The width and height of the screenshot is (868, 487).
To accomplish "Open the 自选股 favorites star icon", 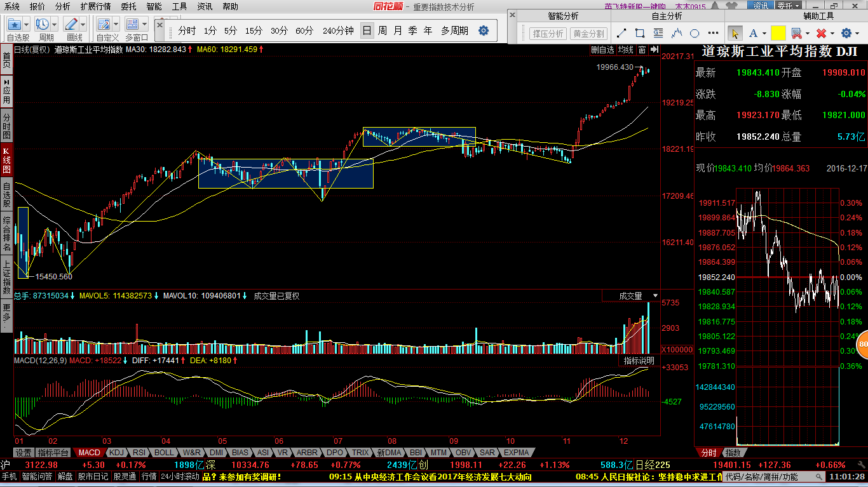I will pyautogui.click(x=14, y=24).
